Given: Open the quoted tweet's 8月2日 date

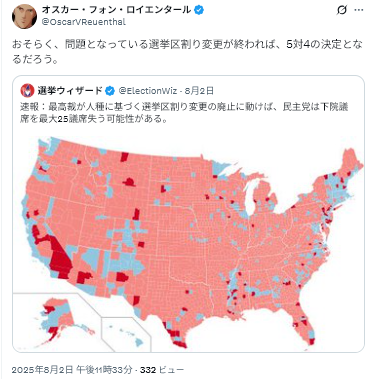Looking at the screenshot, I should coord(199,91).
